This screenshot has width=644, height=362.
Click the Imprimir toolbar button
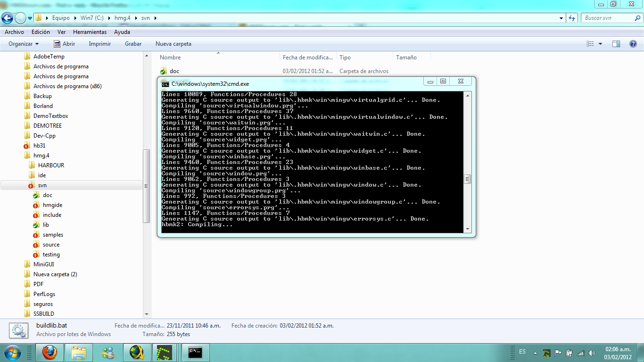[100, 44]
